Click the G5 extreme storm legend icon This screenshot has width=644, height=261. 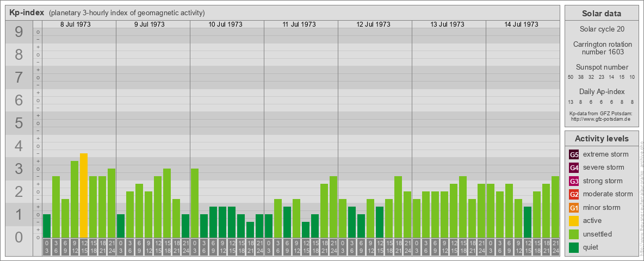pyautogui.click(x=574, y=155)
